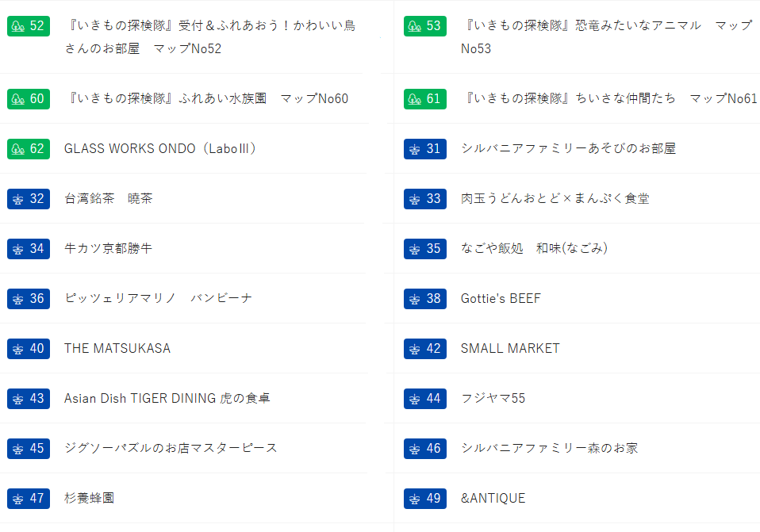Open GLASS WORKS ONDO (LaboⅢ) entry

pos(160,149)
